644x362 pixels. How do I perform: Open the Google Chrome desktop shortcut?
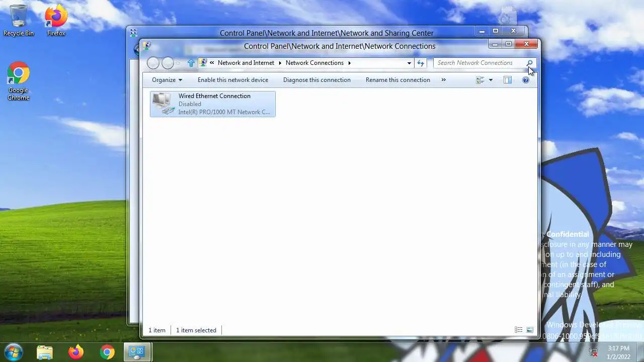19,82
